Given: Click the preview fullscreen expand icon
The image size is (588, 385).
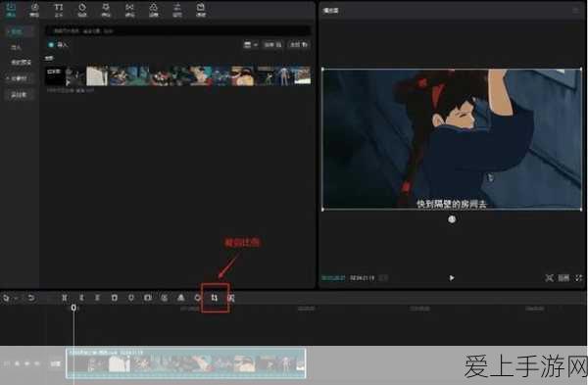Looking at the screenshot, I should click(x=579, y=278).
